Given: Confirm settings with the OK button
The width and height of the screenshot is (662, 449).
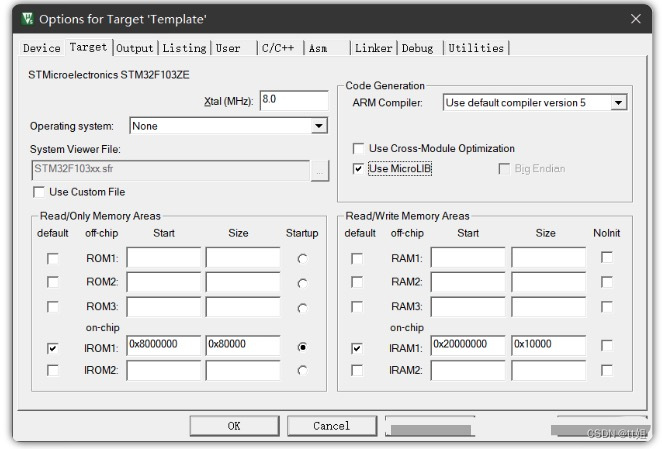Looking at the screenshot, I should point(234,426).
